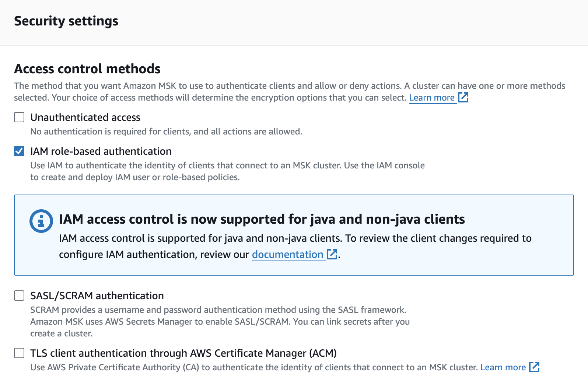Click external link icon after TLS Learn more
The image size is (588, 381).
tap(534, 367)
